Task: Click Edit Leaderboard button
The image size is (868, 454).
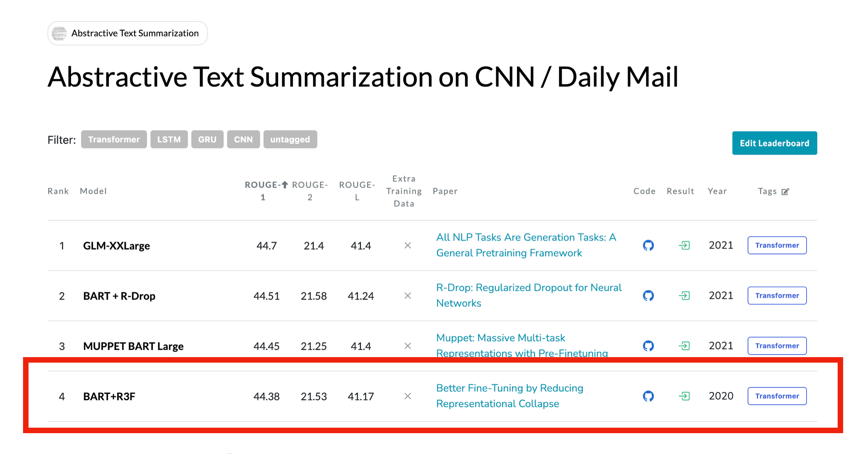Action: (x=774, y=143)
